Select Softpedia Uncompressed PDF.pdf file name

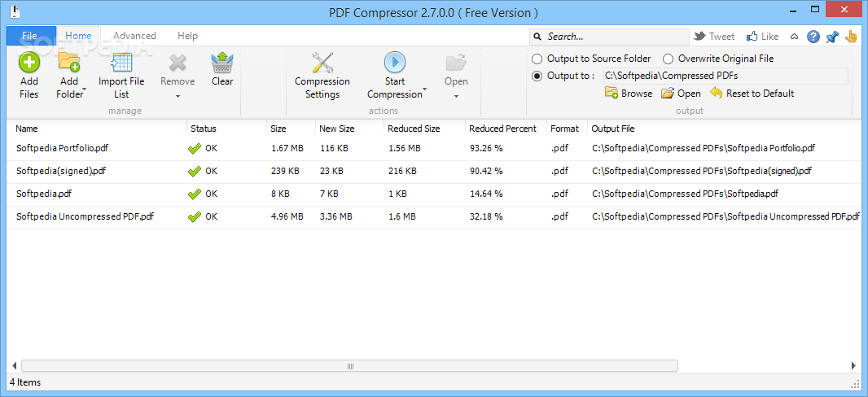(x=85, y=216)
